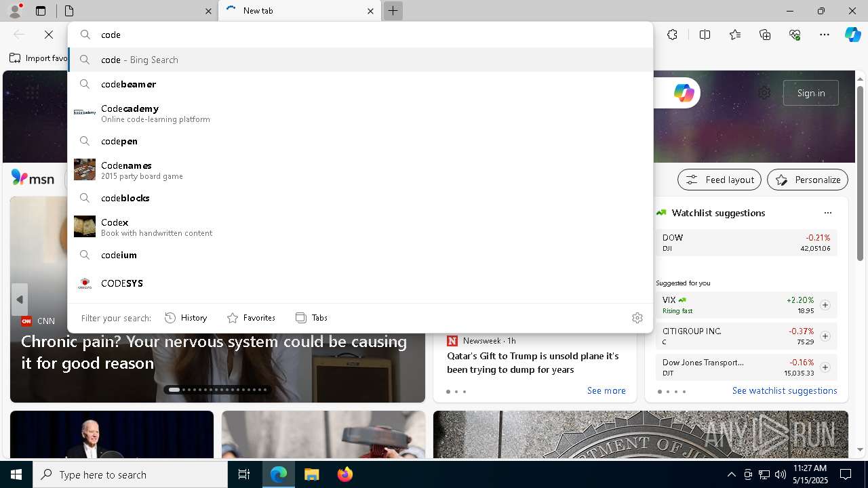This screenshot has height=488, width=868.
Task: Filter search by Tabs
Action: pos(311,318)
